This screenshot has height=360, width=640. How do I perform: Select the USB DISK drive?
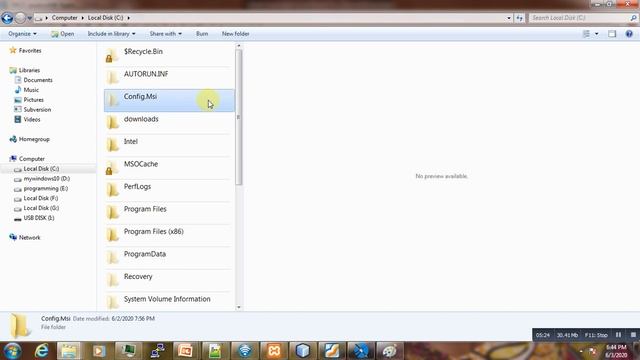point(34,218)
